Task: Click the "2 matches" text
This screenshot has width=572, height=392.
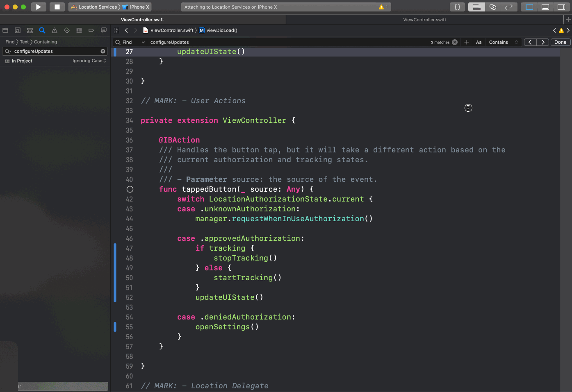Action: [440, 42]
